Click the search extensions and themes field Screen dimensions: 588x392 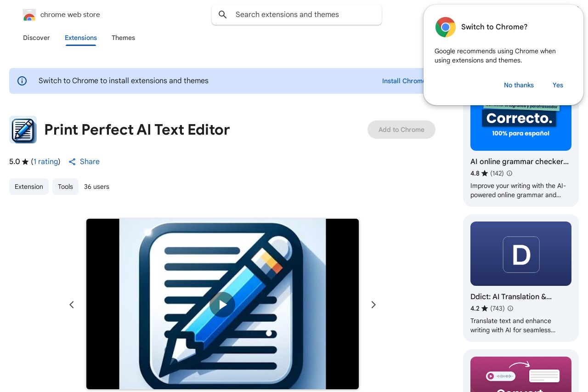coord(297,15)
